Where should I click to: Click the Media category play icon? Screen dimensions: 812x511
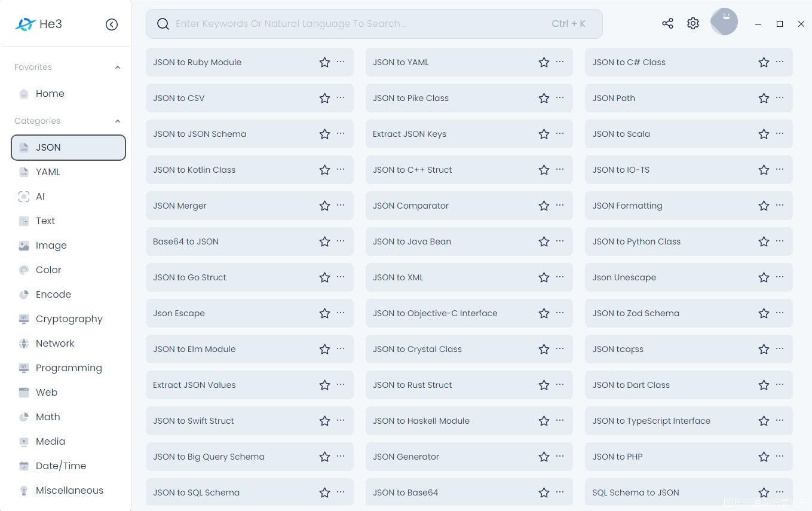(x=24, y=442)
